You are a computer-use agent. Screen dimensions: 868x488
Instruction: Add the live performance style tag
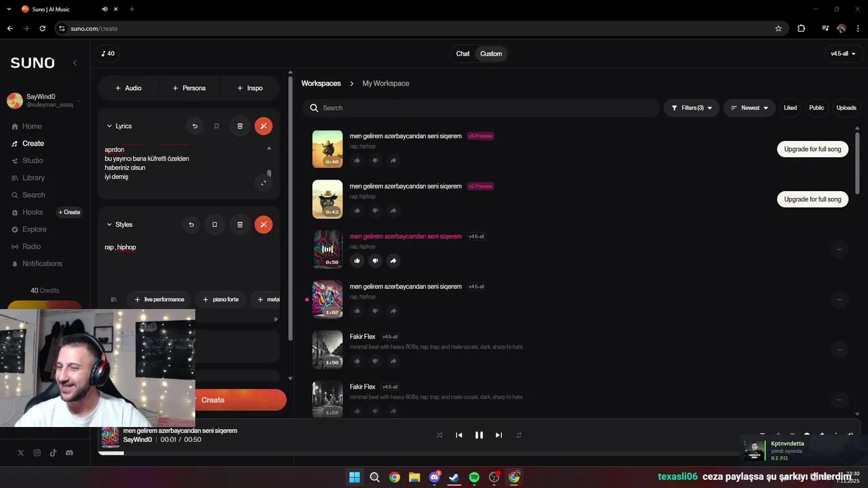(x=159, y=300)
